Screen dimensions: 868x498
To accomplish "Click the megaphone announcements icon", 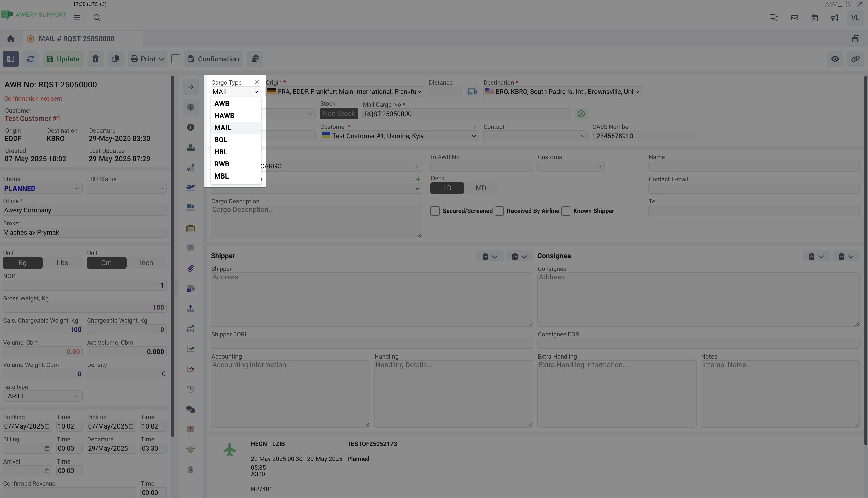I will tap(835, 18).
